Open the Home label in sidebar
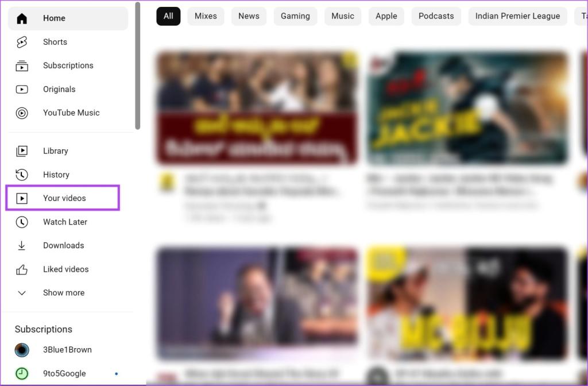Viewport: 588px width, 386px height. tap(54, 18)
